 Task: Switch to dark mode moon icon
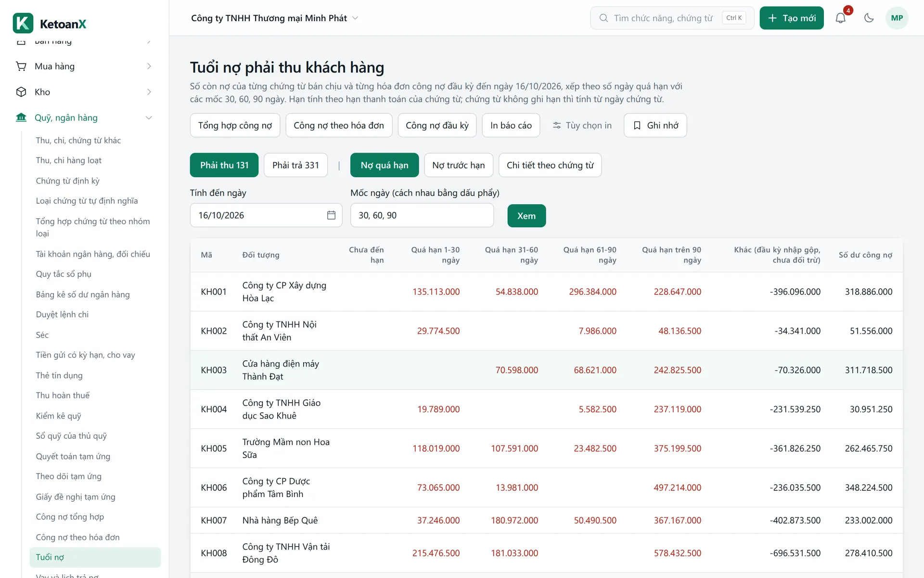[869, 18]
